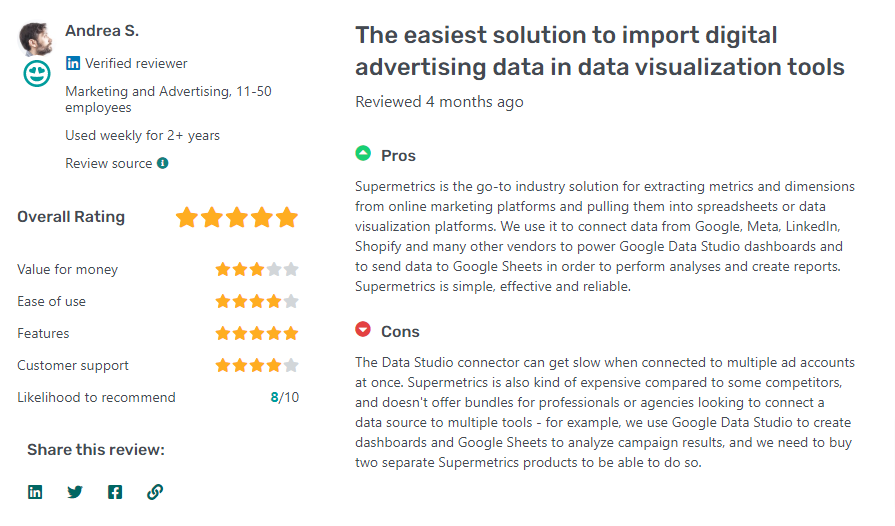
Task: Click Ease of use star rating
Action: pos(257,301)
